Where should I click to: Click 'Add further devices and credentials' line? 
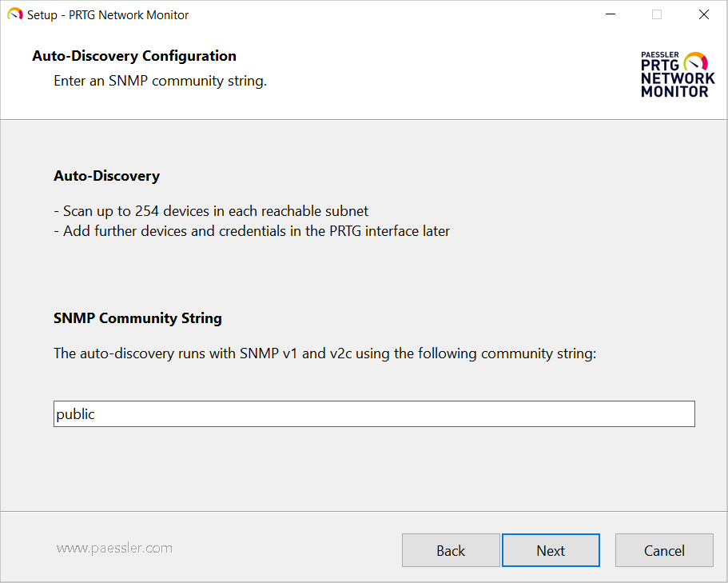coord(252,231)
